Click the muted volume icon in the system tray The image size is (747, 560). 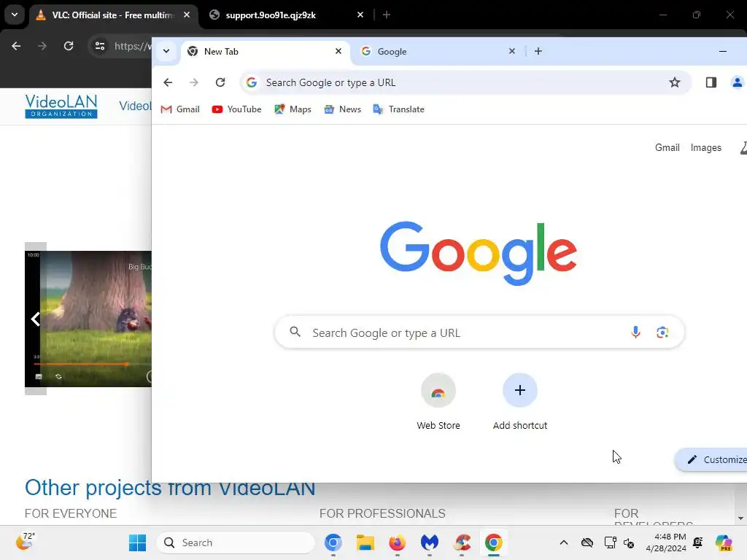629,542
